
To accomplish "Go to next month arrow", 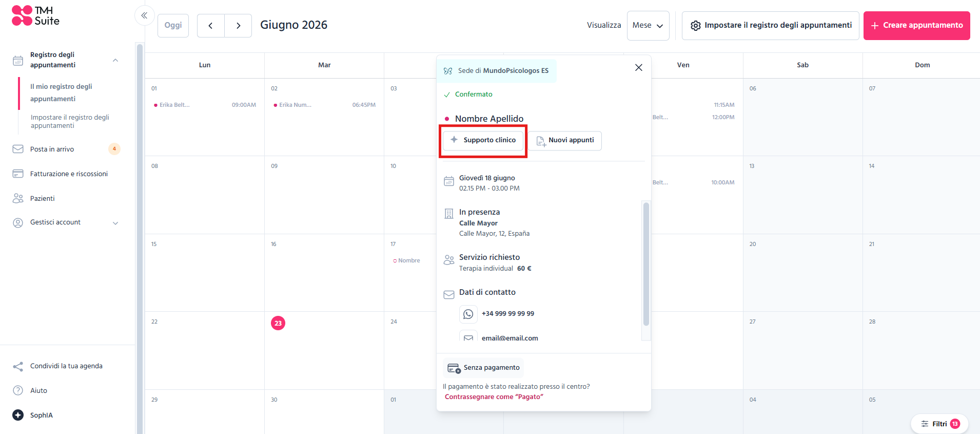I will click(x=238, y=26).
